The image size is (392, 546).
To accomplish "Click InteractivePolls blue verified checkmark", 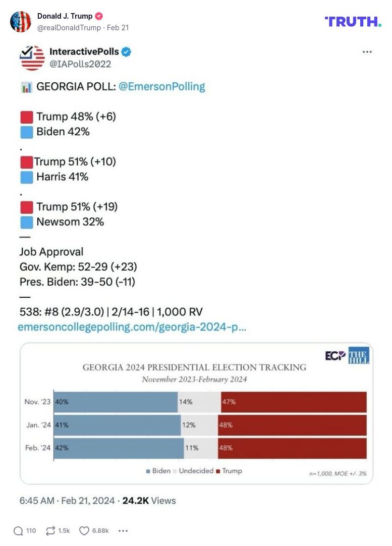I will point(127,52).
